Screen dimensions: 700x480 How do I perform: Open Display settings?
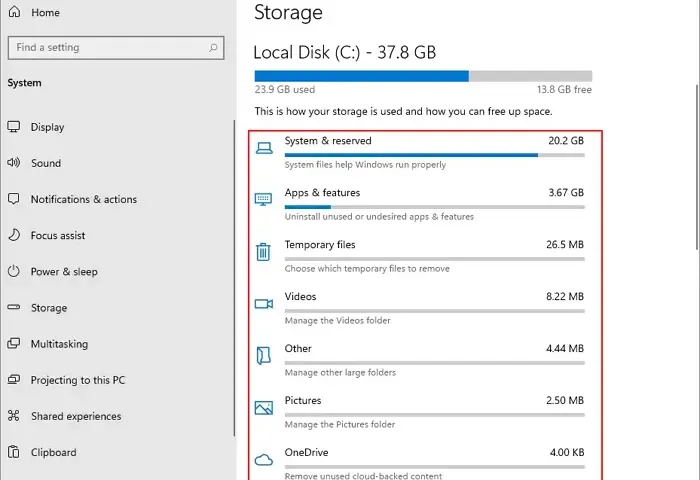[x=47, y=127]
